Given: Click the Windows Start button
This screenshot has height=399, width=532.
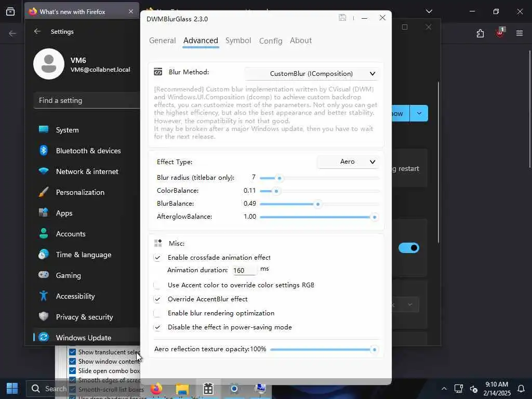Looking at the screenshot, I should coord(12,389).
